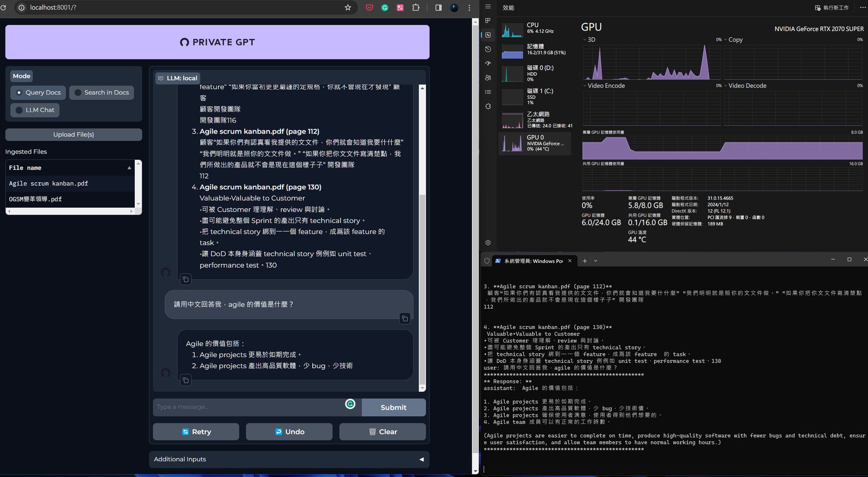Select Disk 1 (C:) performance item
The height and width of the screenshot is (477, 868).
point(535,97)
